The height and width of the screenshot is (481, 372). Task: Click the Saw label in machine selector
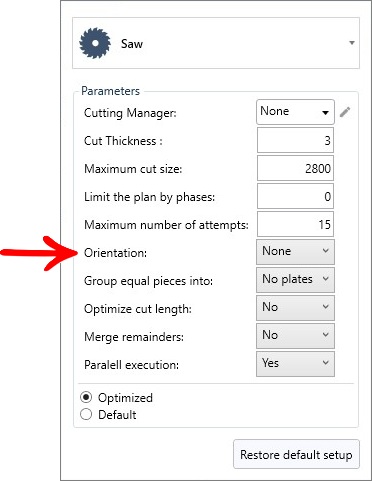tap(132, 44)
